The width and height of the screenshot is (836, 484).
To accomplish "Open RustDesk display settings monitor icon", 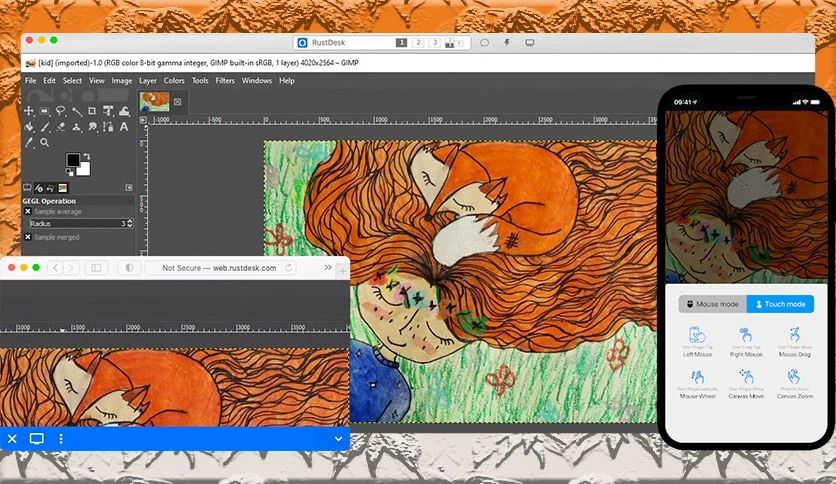I will coord(529,43).
